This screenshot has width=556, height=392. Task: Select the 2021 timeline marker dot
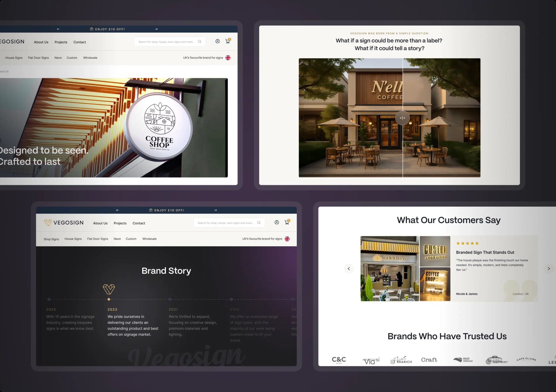[170, 299]
